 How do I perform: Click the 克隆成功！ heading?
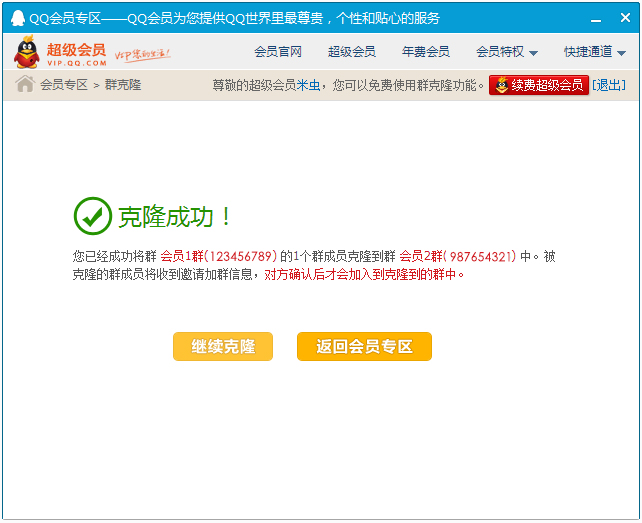click(x=175, y=217)
